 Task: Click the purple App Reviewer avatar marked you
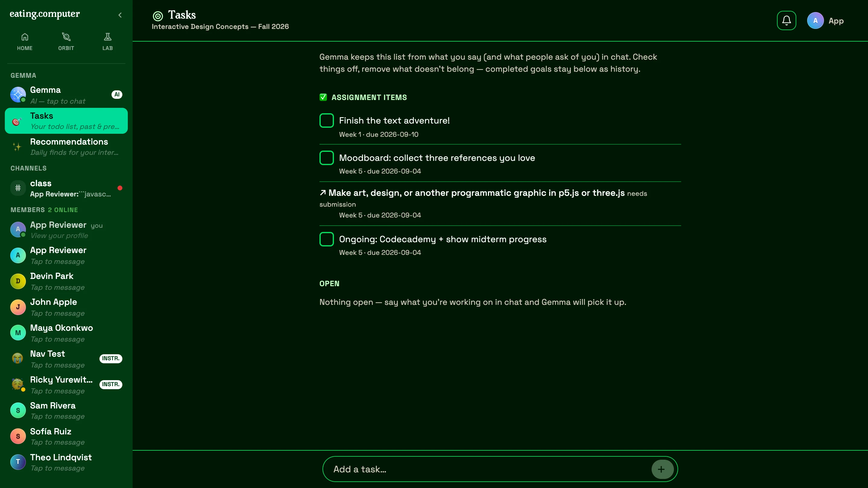tap(18, 229)
